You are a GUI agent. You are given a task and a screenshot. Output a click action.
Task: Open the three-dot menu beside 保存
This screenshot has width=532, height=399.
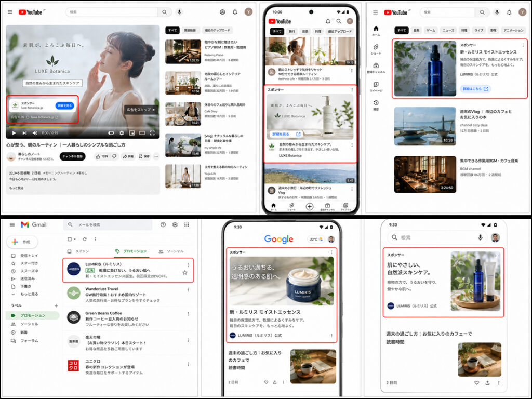[x=156, y=156]
